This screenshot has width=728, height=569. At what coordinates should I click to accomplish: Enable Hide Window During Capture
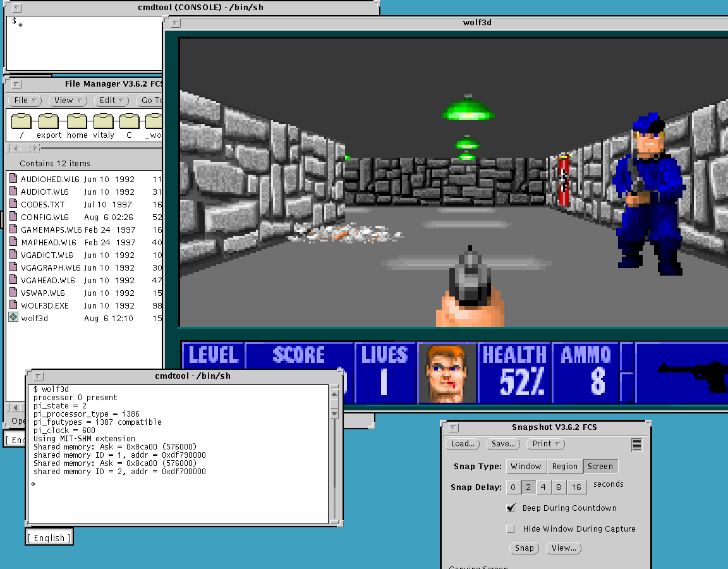pyautogui.click(x=511, y=529)
